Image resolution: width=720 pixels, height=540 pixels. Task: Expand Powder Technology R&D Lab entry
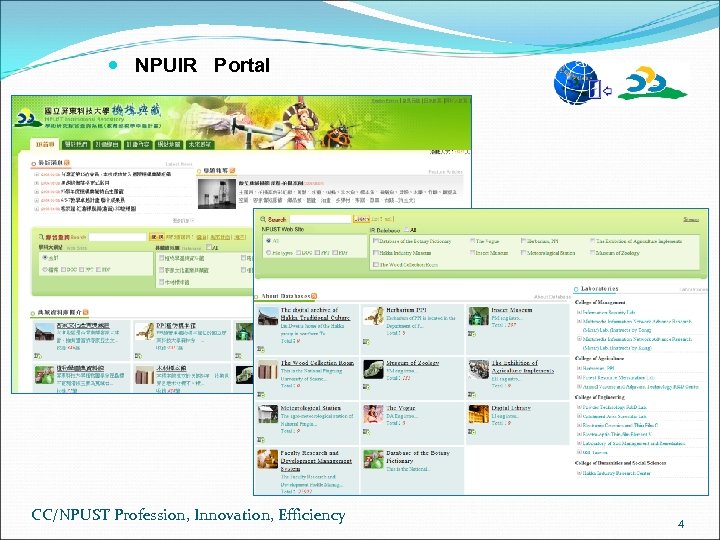coord(579,407)
